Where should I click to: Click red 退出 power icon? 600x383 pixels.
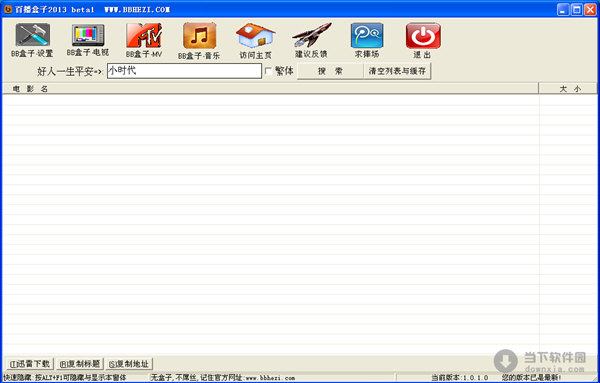423,36
